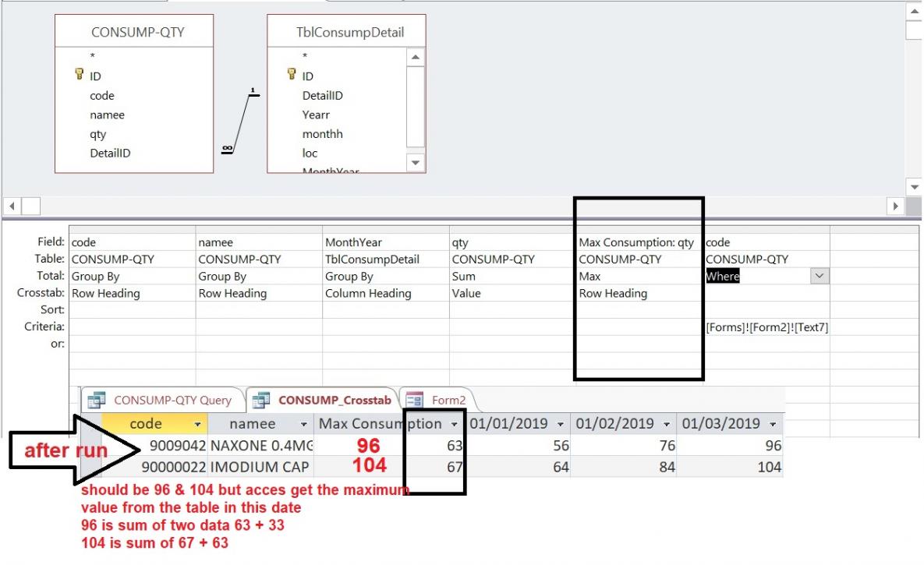Image resolution: width=924 pixels, height=565 pixels.
Task: Click the Column Heading cell in Crosstab row
Action: point(386,293)
